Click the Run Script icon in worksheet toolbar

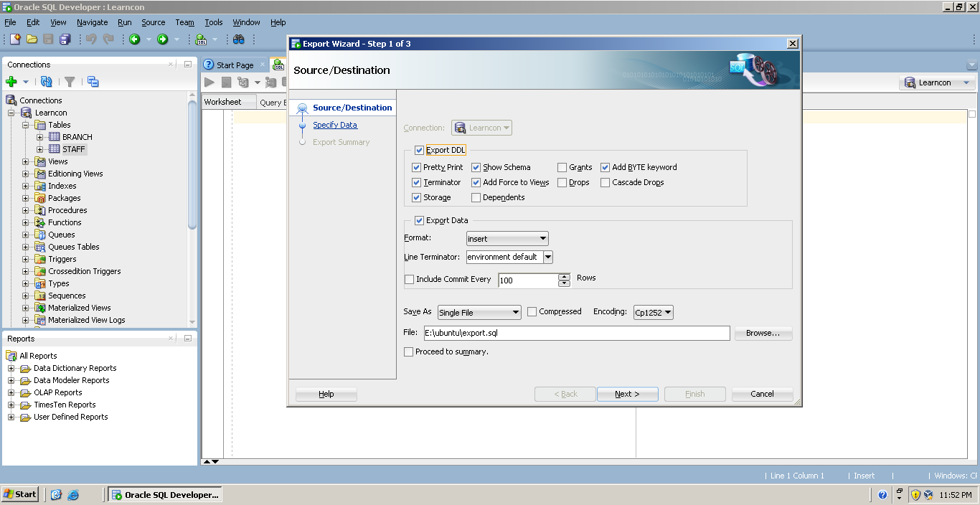[226, 82]
